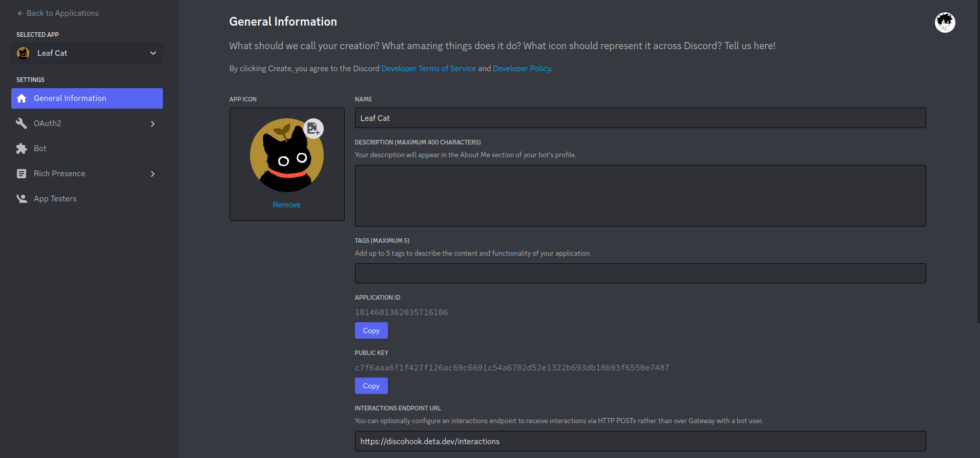Screen dimensions: 980x458
Task: Open the App Testers page
Action: [87, 199]
